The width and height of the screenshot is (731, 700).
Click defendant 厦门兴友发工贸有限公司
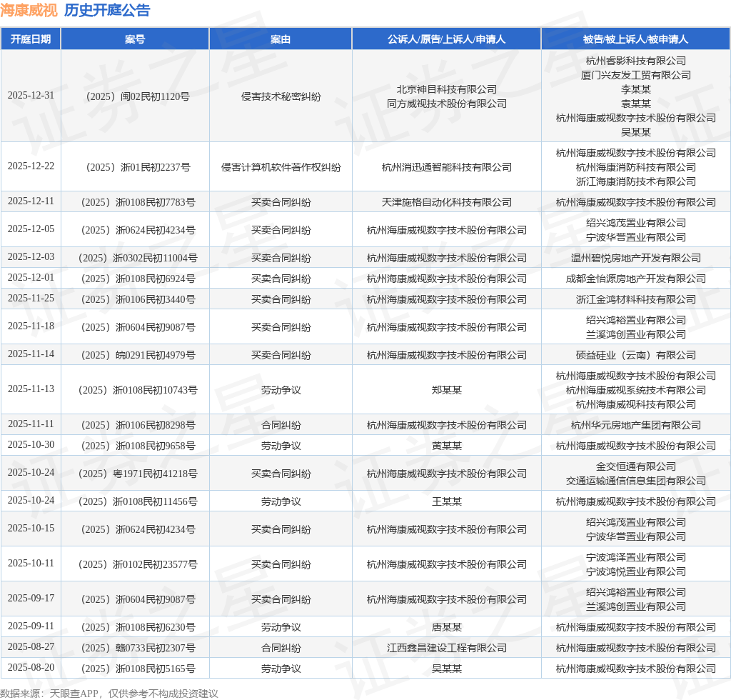635,75
